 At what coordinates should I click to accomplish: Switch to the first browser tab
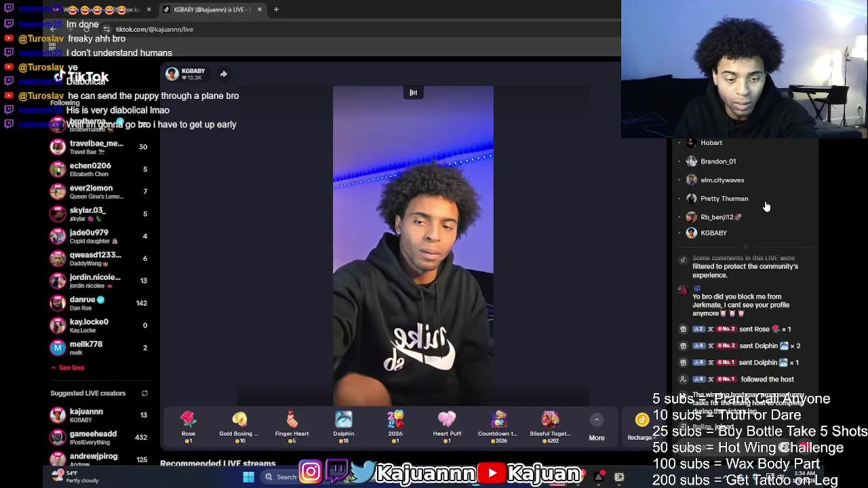coord(102,9)
